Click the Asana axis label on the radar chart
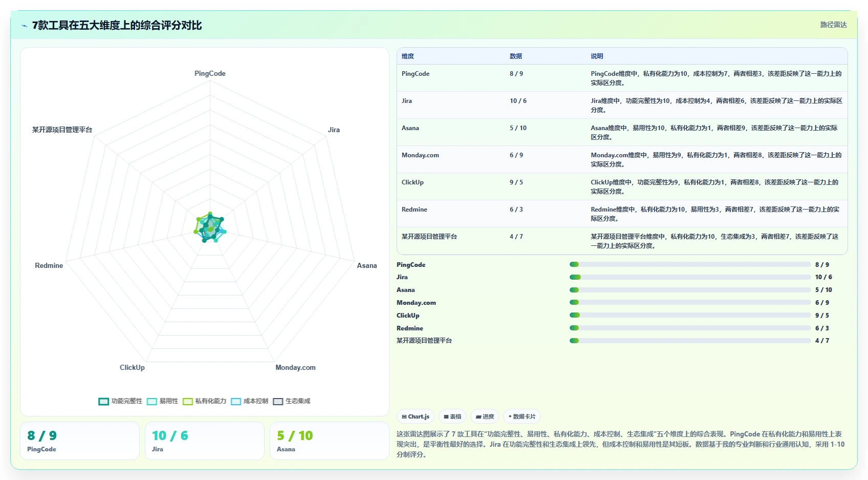Viewport: 868px width, 480px height. (x=367, y=266)
